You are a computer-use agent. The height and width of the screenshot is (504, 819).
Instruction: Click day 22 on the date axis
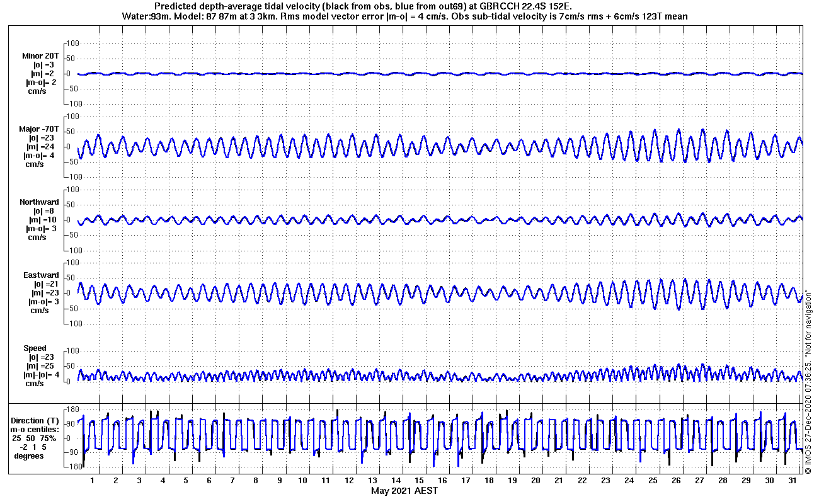click(582, 481)
